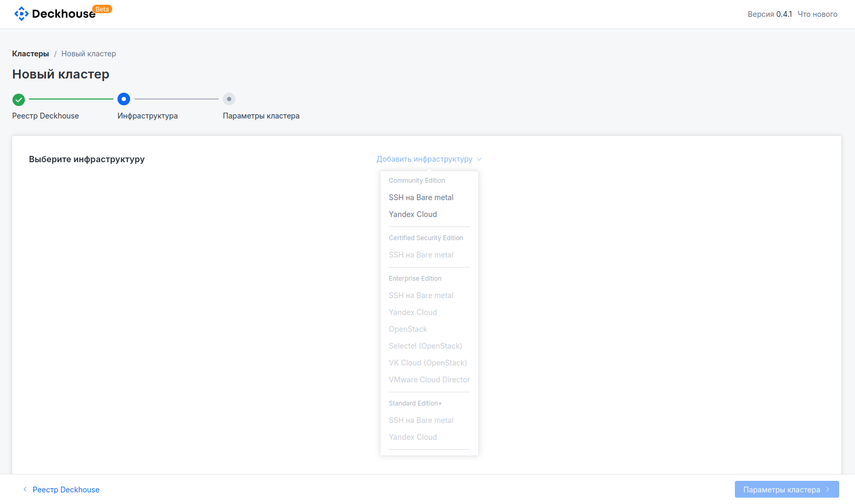Navigate to Кластеры breadcrumb
Screen dimensions: 855x504
pyautogui.click(x=31, y=54)
